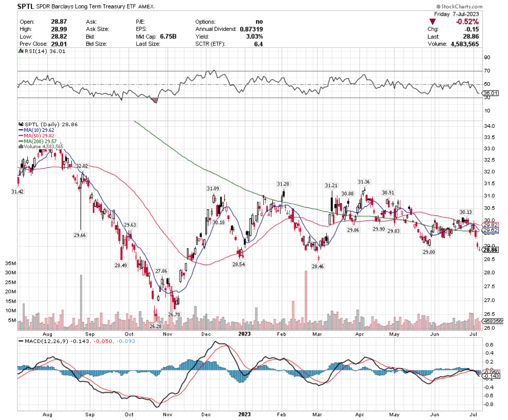Click the Open 28.87 value

pyautogui.click(x=59, y=22)
